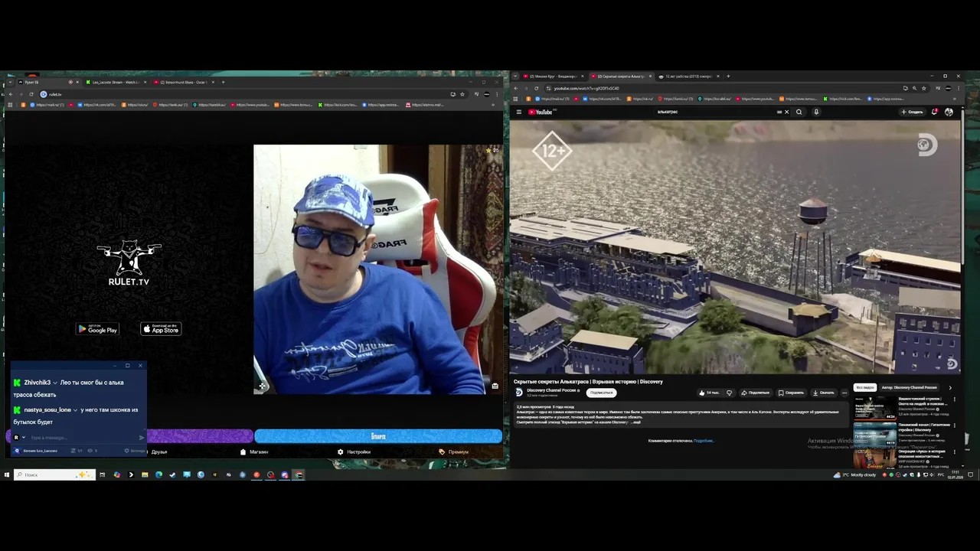Viewport: 980px width, 551px height.
Task: Show next filter chips via arrow
Action: click(x=950, y=387)
